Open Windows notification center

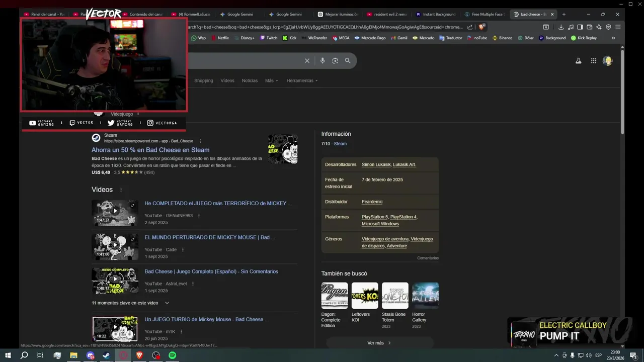click(x=633, y=355)
